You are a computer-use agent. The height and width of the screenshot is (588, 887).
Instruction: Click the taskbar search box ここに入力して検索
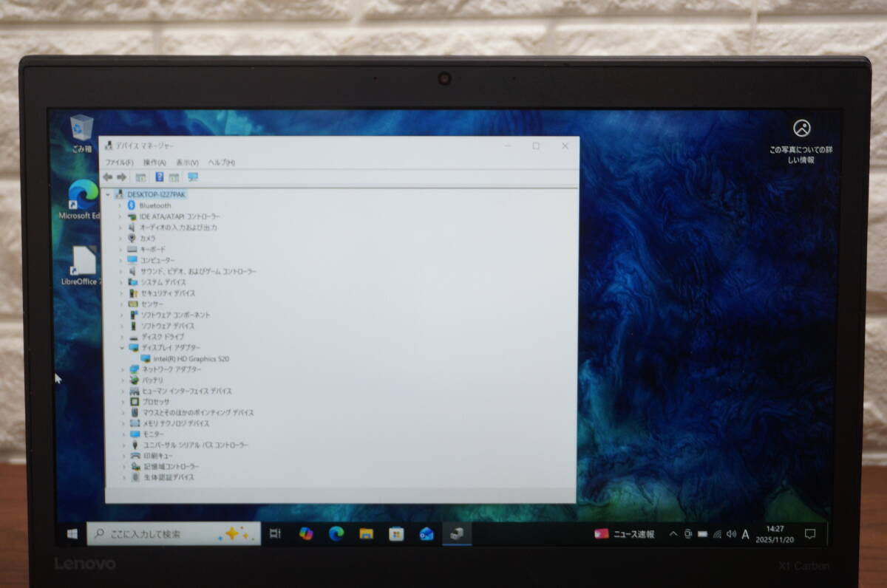click(174, 533)
